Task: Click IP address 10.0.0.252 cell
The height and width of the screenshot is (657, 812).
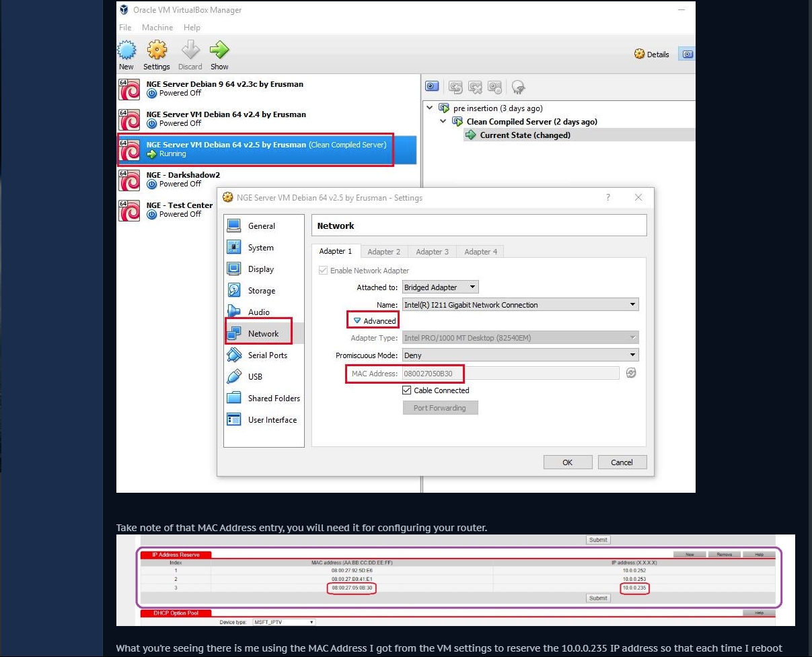Action: click(x=634, y=570)
